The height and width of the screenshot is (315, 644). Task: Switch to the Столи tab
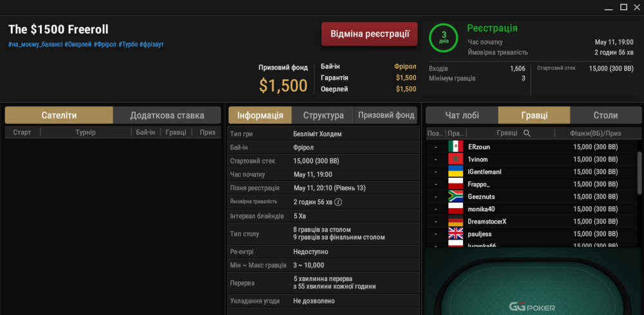pos(606,115)
